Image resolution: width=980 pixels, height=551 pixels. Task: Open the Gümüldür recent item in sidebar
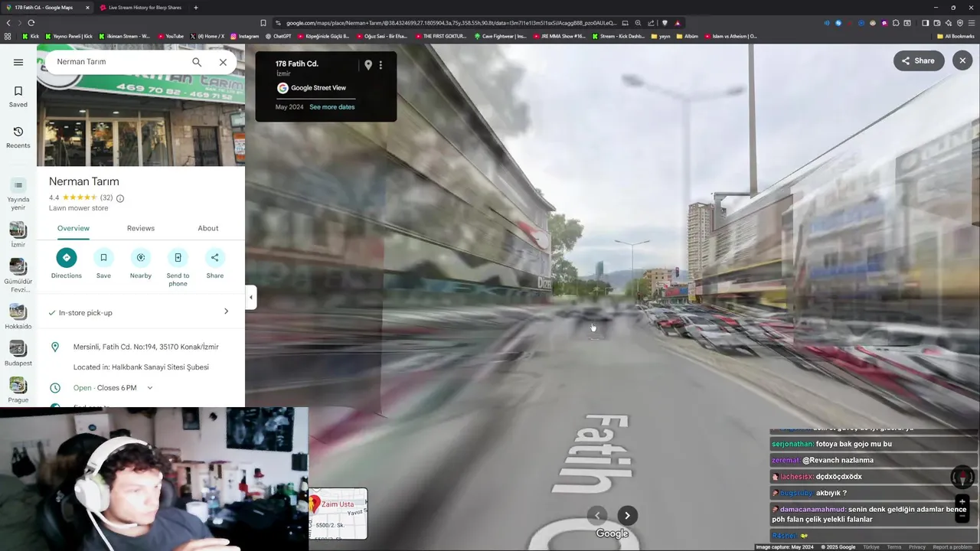(x=18, y=276)
